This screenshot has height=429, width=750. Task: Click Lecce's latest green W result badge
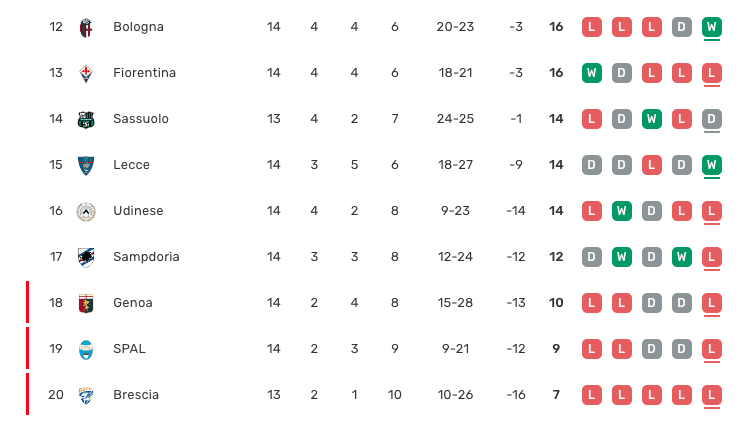pyautogui.click(x=712, y=165)
